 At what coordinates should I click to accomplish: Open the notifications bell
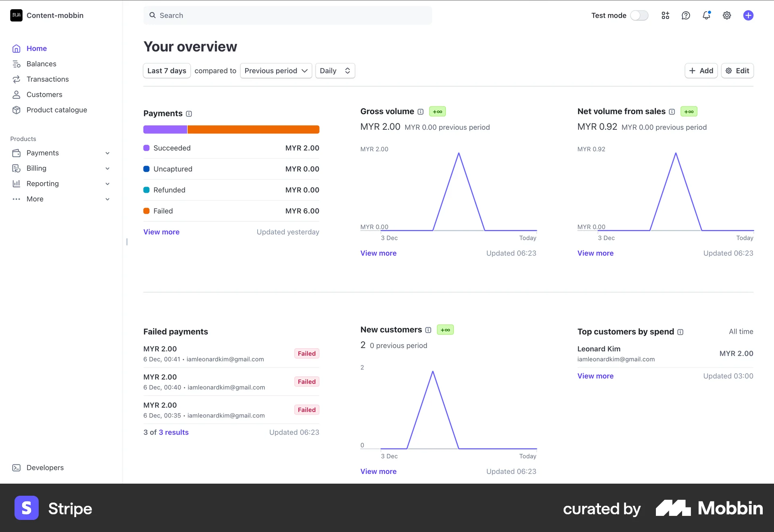[x=706, y=15]
